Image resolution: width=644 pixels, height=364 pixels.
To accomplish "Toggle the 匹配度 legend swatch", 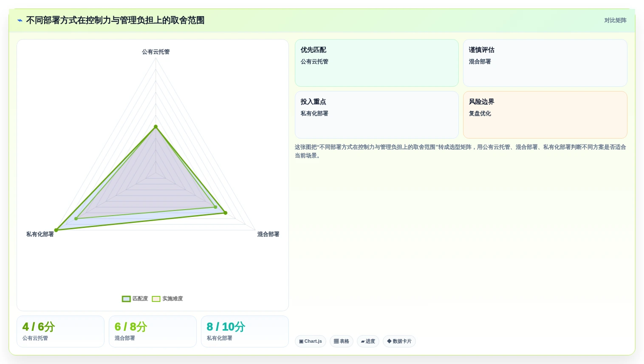I will (x=126, y=299).
